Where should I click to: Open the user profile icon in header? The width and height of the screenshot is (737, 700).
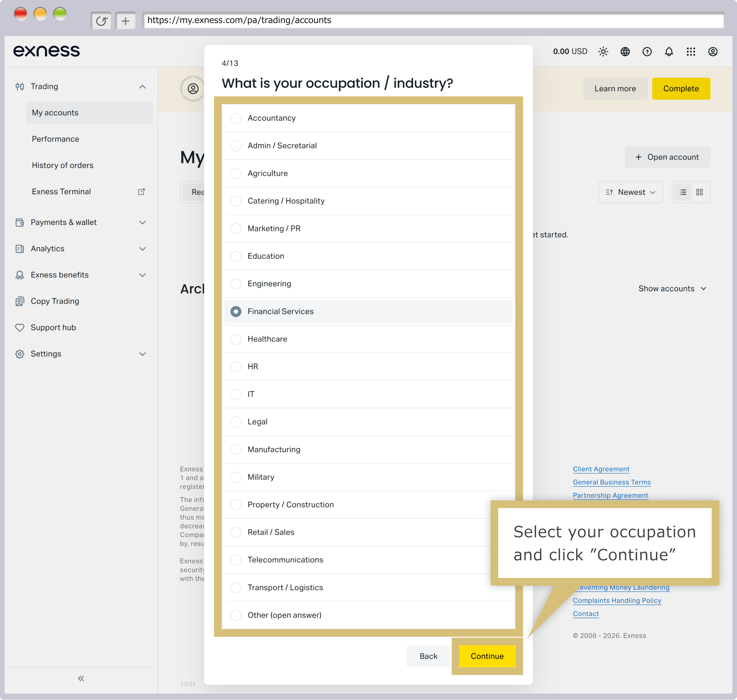[712, 51]
